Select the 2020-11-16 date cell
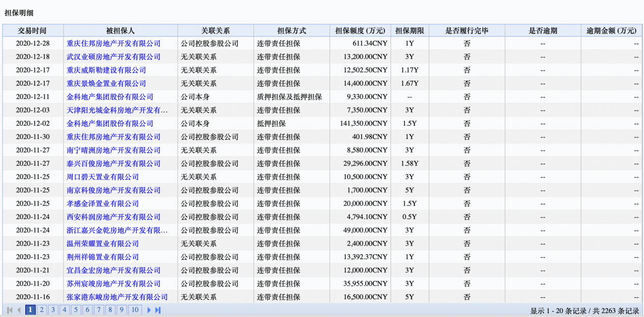This screenshot has height=317, width=644. [33, 297]
